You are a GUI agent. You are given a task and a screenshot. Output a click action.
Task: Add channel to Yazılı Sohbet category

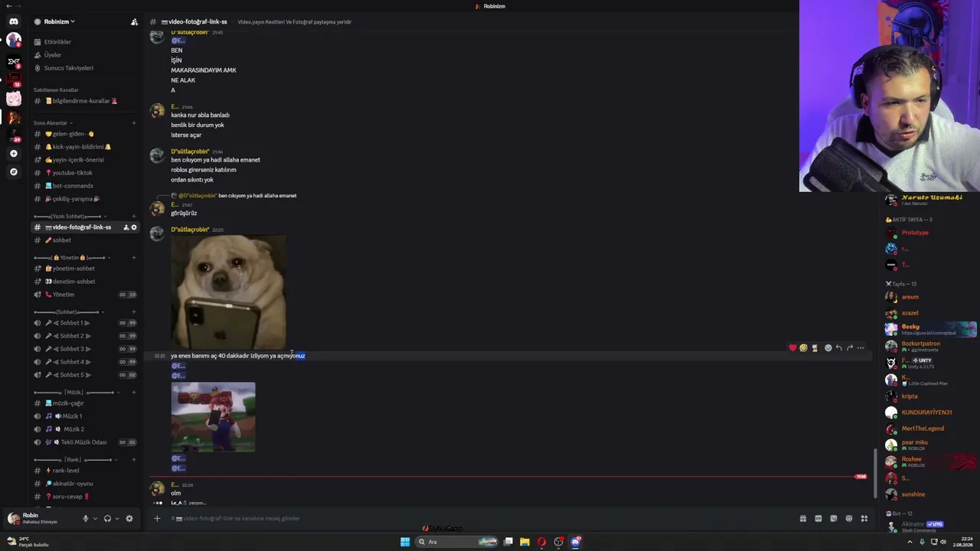coord(134,217)
